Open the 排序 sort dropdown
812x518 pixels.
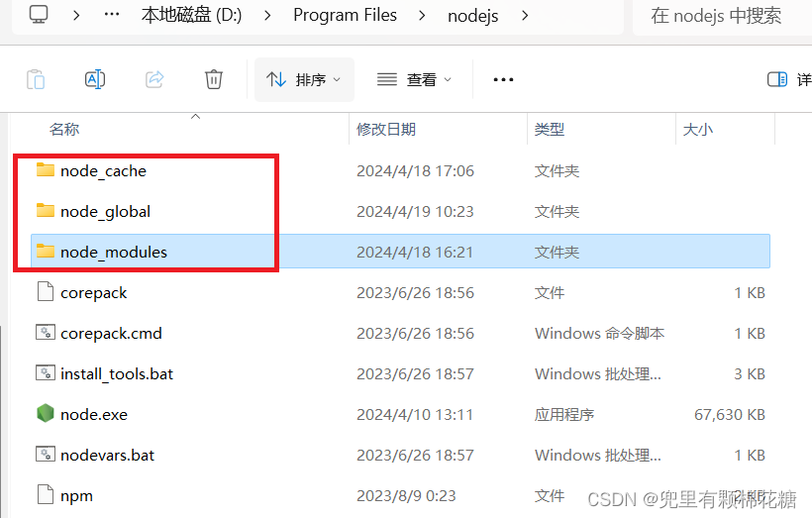[304, 80]
